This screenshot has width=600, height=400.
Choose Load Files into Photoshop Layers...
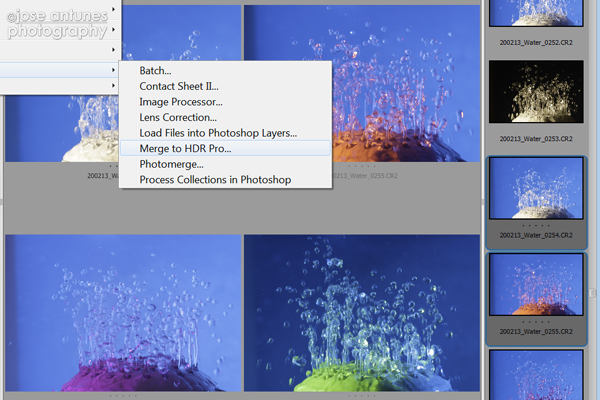pos(218,133)
